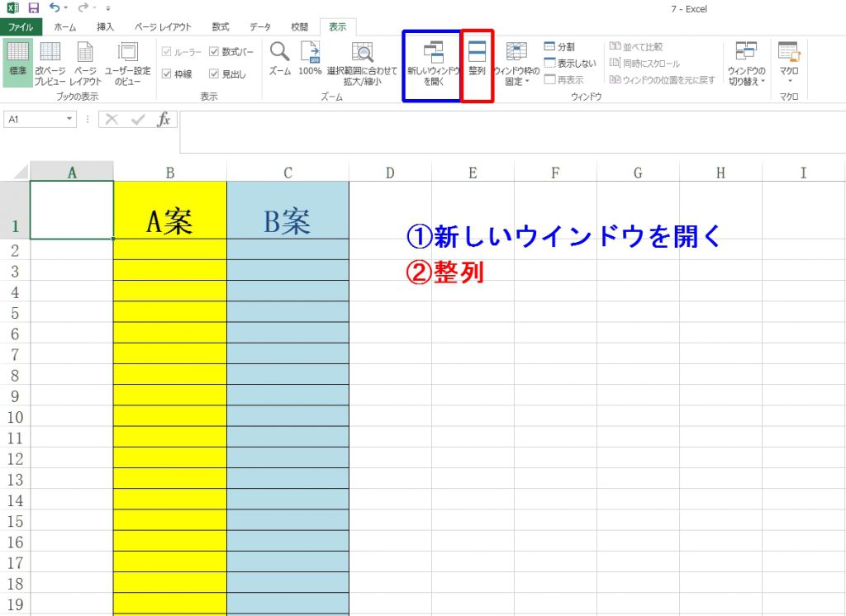This screenshot has height=616, width=846.
Task: Expand the マクロ macros dropdown
Action: click(x=789, y=63)
